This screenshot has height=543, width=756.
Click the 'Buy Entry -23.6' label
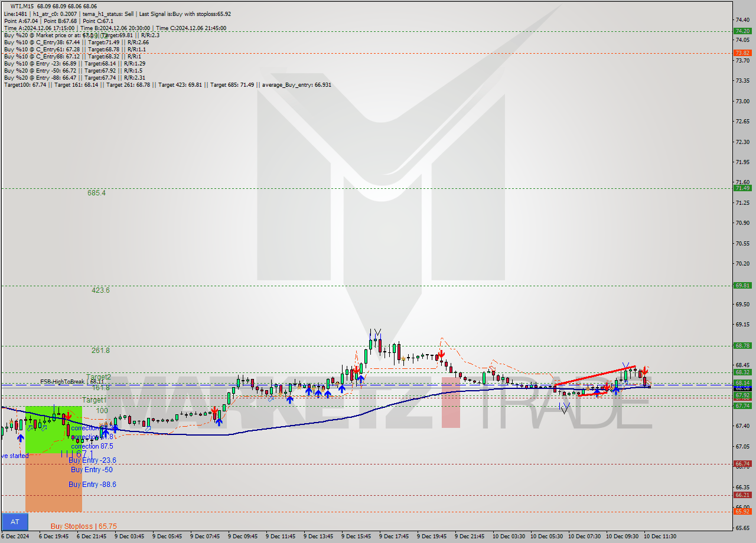coord(92,460)
